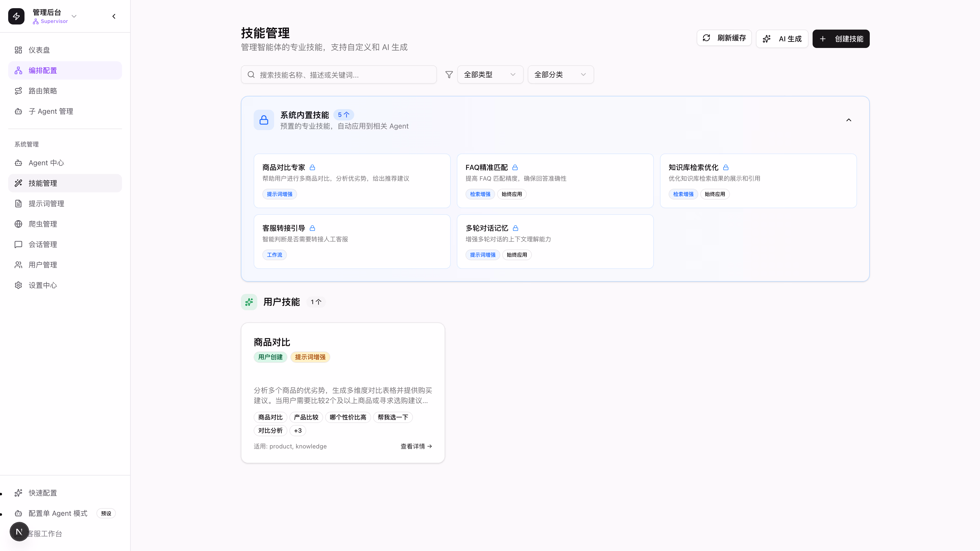Image resolution: width=980 pixels, height=551 pixels.
Task: Open the 全部分类 dropdown
Action: (x=560, y=74)
